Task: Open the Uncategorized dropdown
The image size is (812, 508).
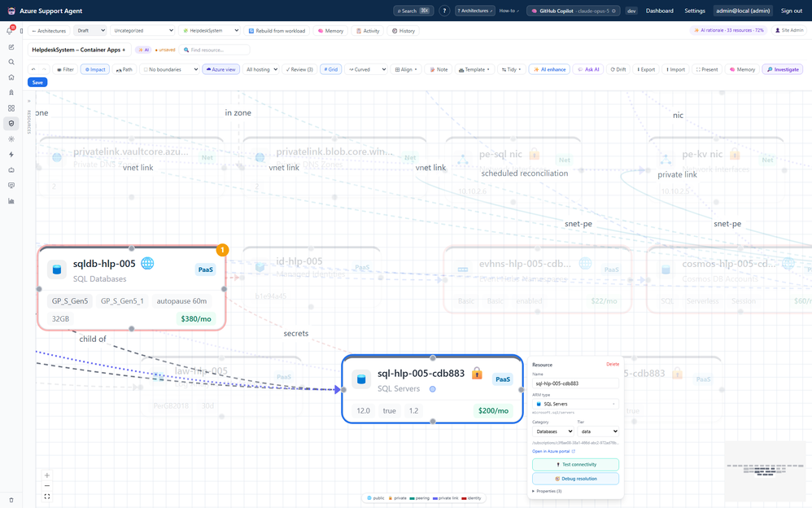Action: (142, 31)
